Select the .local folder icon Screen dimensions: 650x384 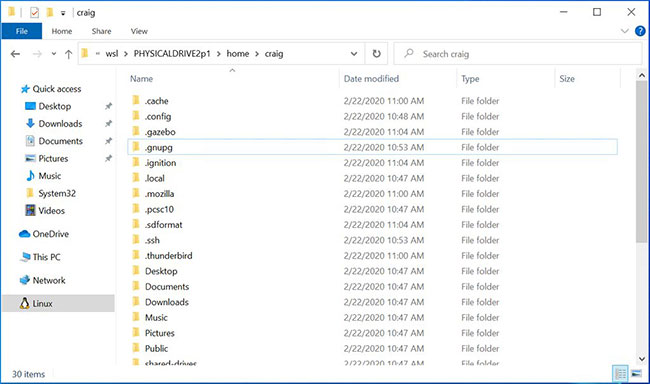click(136, 178)
